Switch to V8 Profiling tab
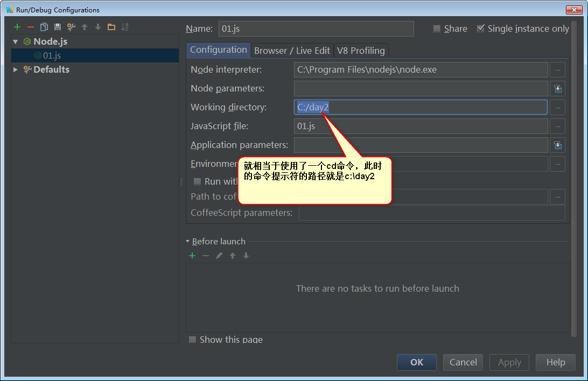The width and height of the screenshot is (588, 381). [x=361, y=51]
